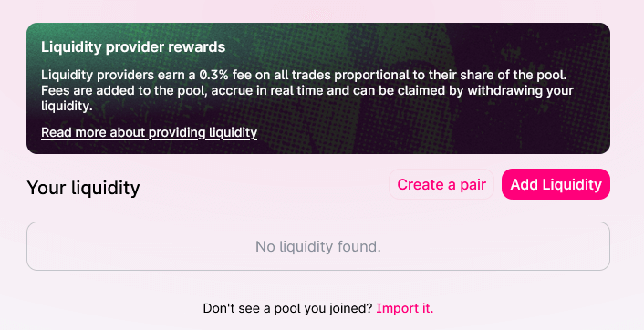Select the Your liquidity heading
644x330 pixels.
pyautogui.click(x=83, y=188)
